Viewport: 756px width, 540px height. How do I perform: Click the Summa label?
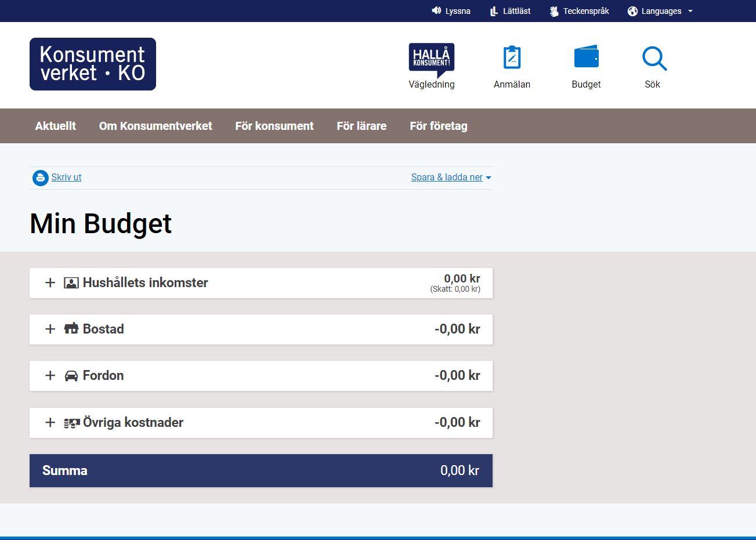click(65, 470)
